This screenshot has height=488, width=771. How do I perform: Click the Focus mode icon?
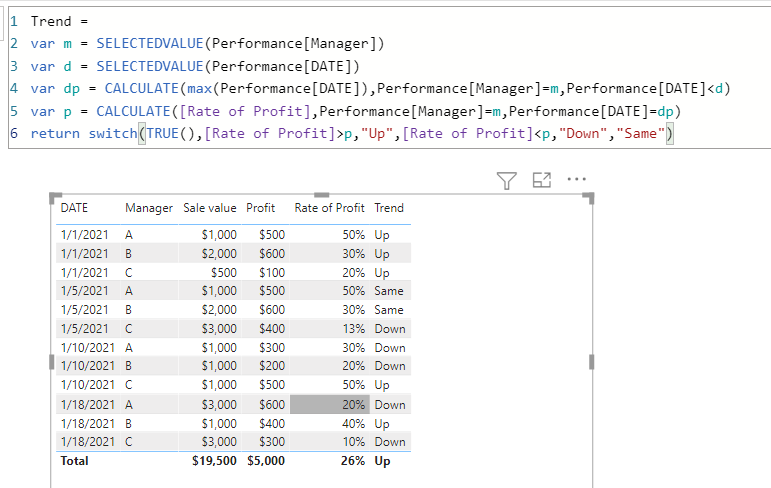542,180
